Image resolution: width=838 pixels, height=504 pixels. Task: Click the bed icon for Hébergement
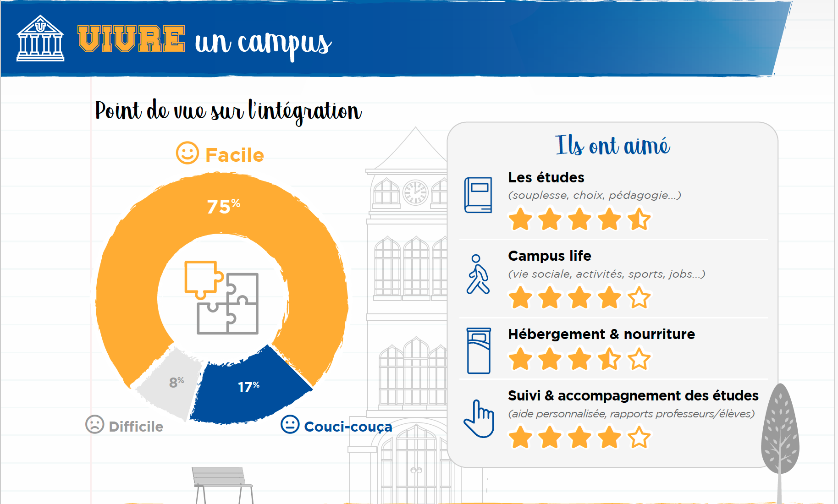(479, 351)
